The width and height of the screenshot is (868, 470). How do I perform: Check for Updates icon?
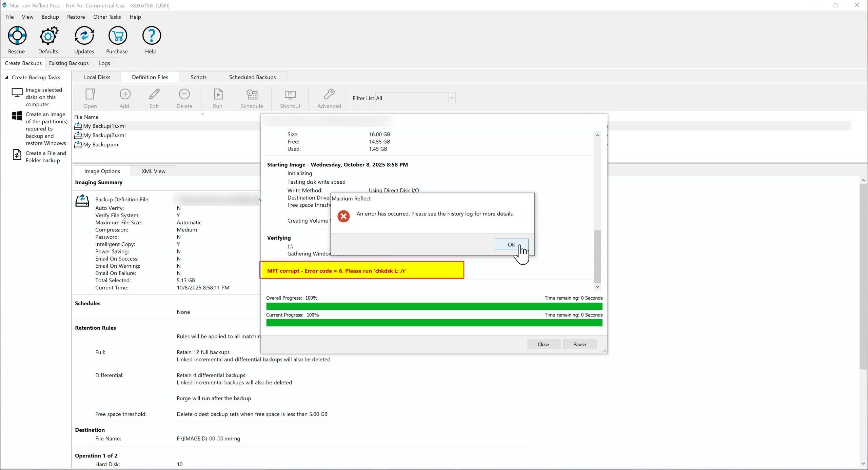pos(84,36)
